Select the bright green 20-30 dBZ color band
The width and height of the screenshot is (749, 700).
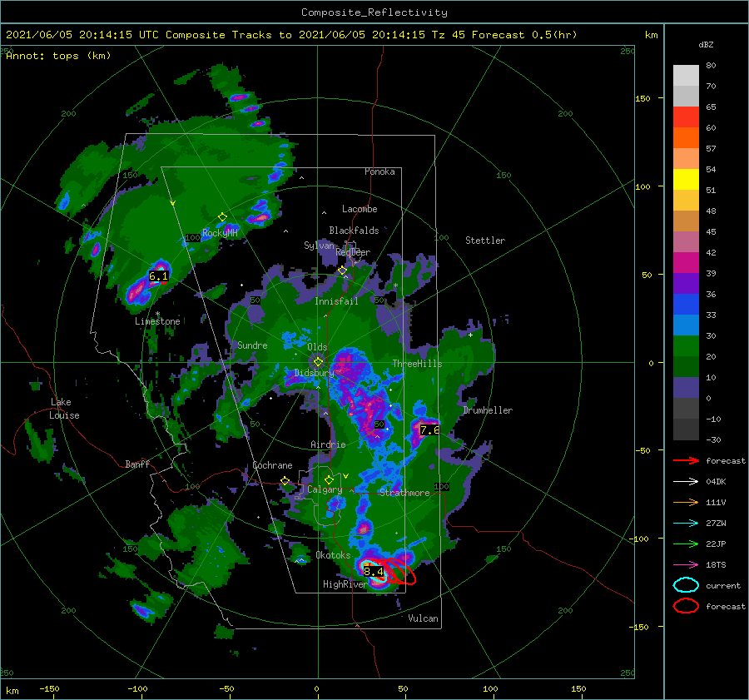click(x=686, y=345)
